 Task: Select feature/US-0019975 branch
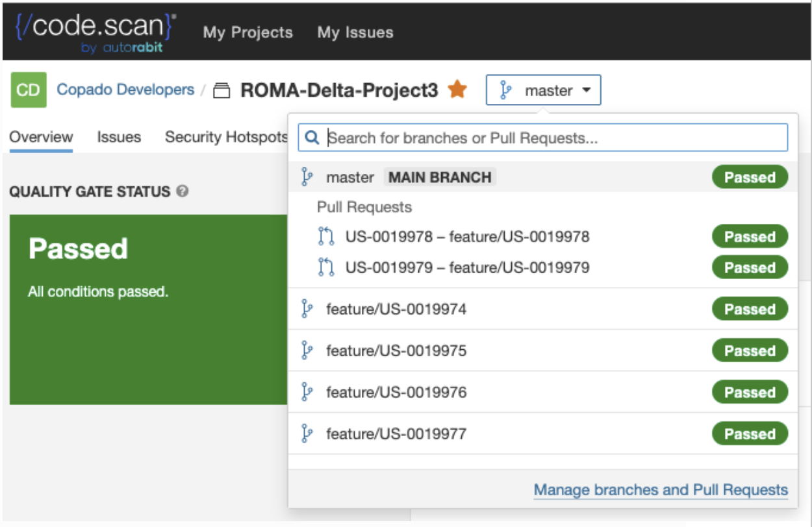pos(543,350)
